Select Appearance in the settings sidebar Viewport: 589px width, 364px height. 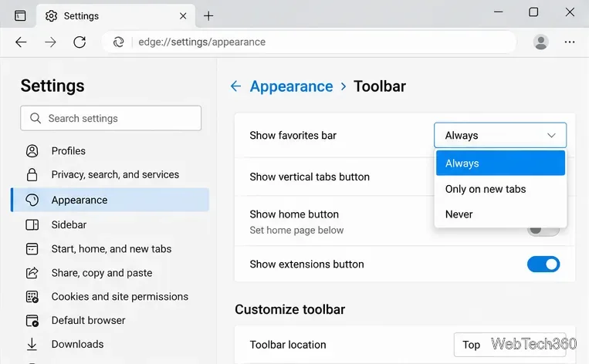click(110, 200)
